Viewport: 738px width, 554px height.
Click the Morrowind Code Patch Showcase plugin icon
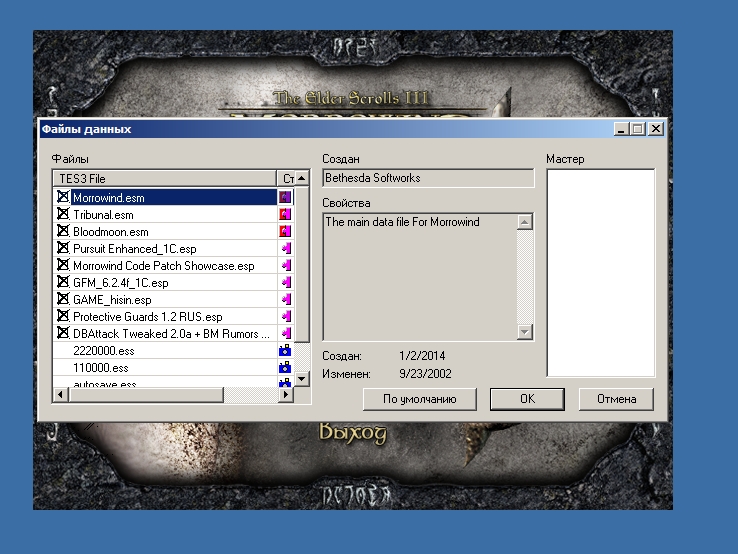[286, 265]
